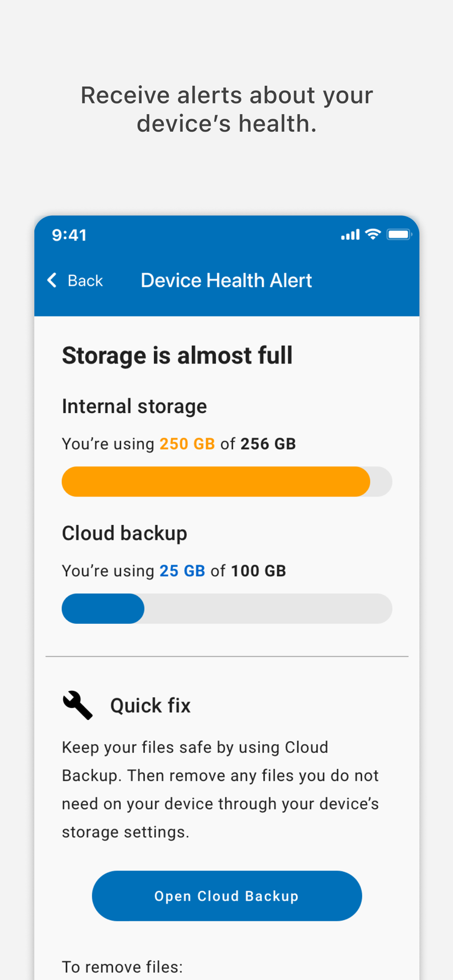The height and width of the screenshot is (980, 453).
Task: Tap the wrench Quick fix icon
Action: click(x=77, y=705)
